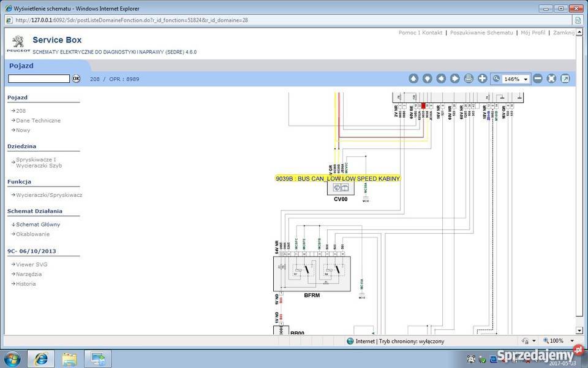Switch to Okablowanie schematic view
Viewport: 588px width, 368px height.
click(x=33, y=234)
